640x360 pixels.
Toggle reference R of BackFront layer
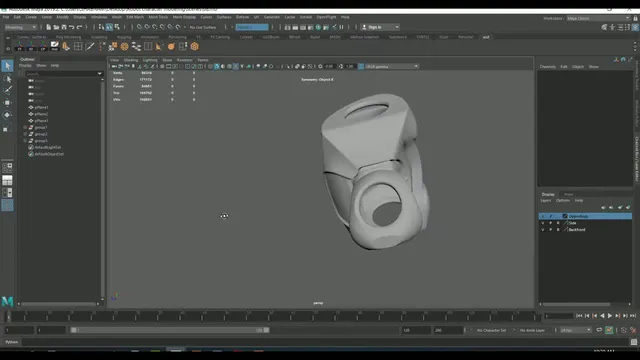(x=558, y=229)
